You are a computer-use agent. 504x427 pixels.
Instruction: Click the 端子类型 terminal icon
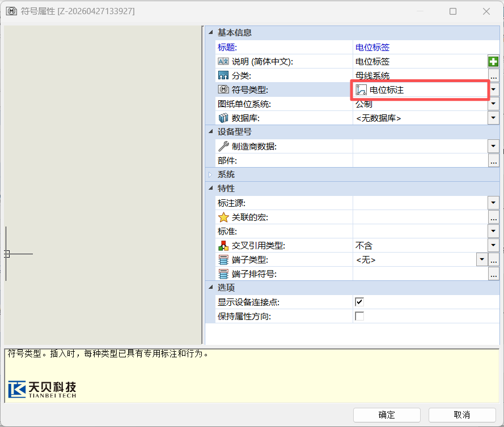click(223, 260)
